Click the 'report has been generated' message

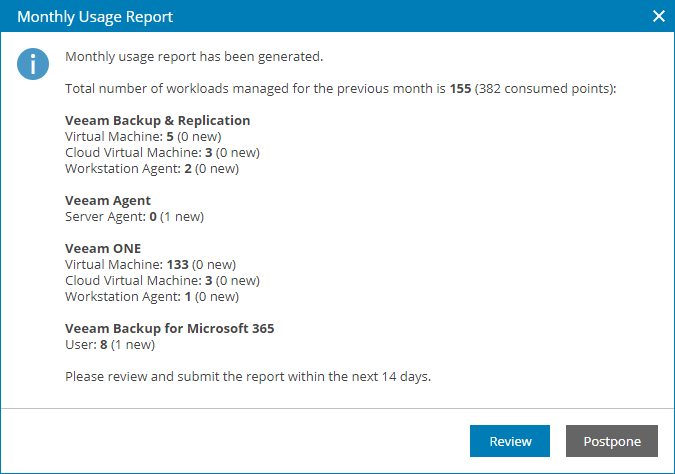pos(194,56)
